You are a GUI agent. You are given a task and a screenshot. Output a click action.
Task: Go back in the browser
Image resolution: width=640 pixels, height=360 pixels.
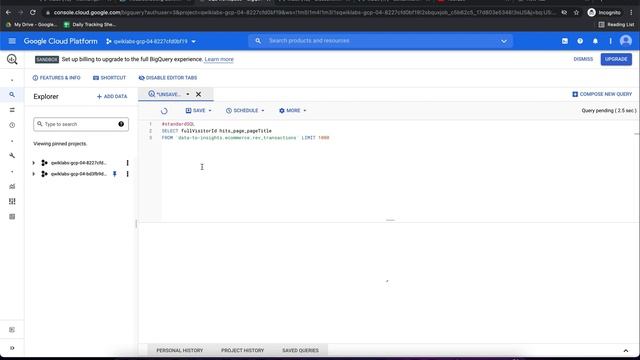tap(8, 13)
